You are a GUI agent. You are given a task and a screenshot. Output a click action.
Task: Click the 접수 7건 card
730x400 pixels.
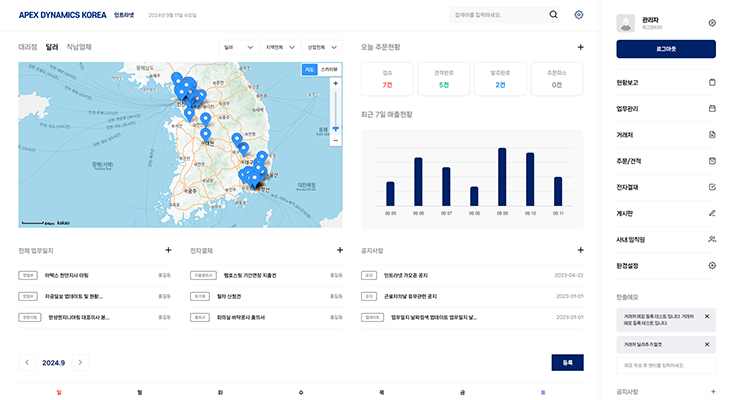[387, 79]
